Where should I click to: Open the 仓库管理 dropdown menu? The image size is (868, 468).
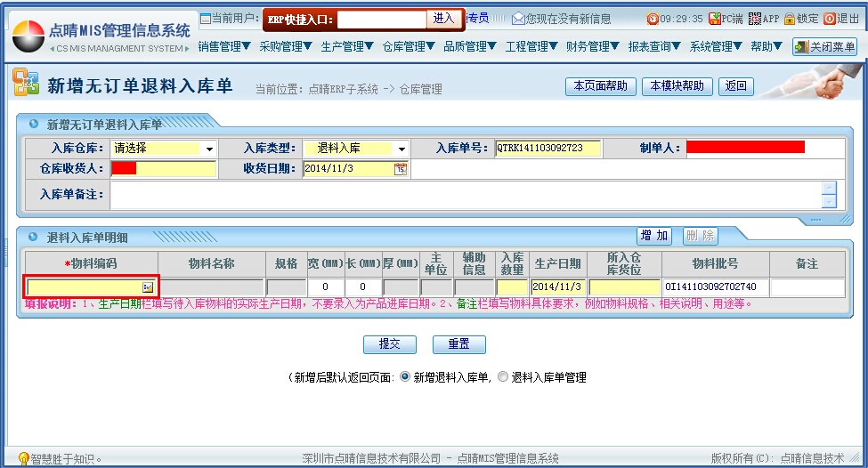pos(409,47)
